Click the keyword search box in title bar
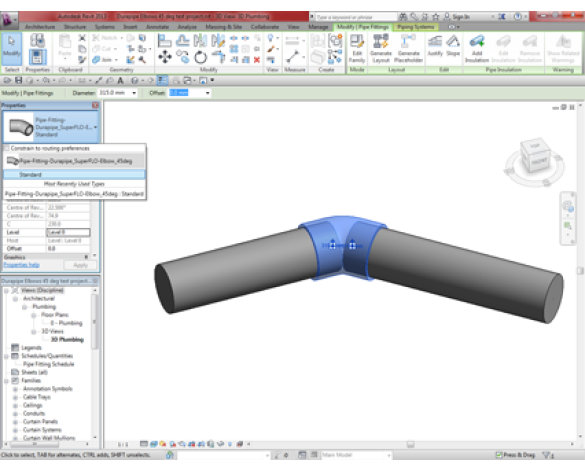The height and width of the screenshot is (471, 585). pyautogui.click(x=356, y=17)
